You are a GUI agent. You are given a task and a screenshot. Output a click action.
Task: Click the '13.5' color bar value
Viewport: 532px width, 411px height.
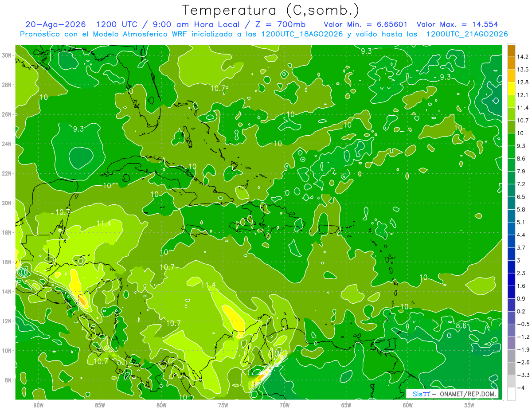522,70
